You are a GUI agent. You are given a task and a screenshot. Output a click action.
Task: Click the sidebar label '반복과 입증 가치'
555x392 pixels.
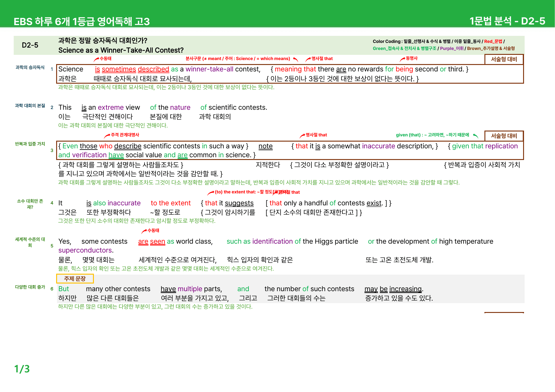pos(30,144)
